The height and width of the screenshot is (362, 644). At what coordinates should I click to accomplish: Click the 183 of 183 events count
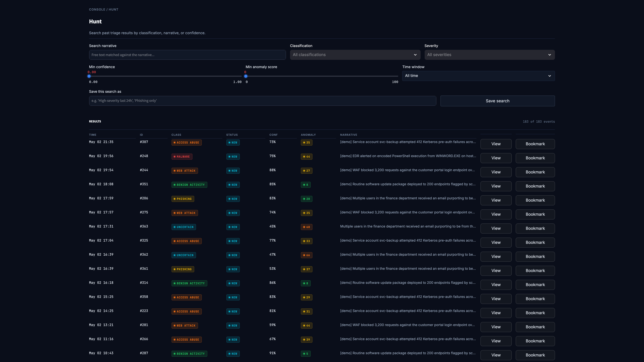pos(539,122)
